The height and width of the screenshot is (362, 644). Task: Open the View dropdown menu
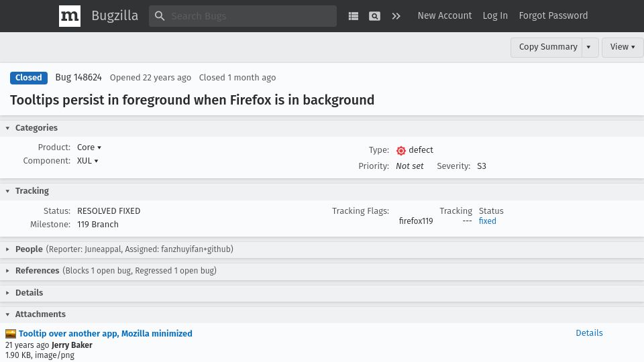tap(623, 47)
